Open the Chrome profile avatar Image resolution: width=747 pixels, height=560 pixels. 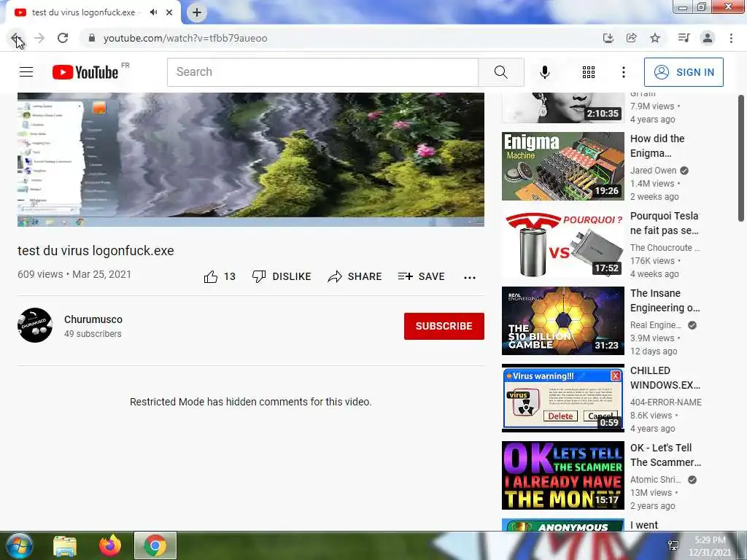[x=708, y=38]
